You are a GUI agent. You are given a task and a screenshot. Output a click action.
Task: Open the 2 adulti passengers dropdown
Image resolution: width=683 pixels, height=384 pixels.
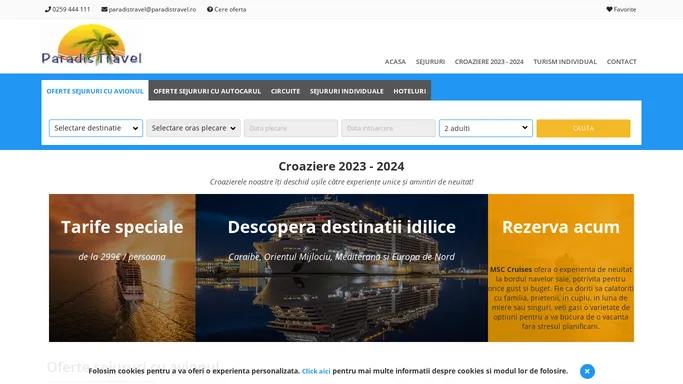(486, 128)
